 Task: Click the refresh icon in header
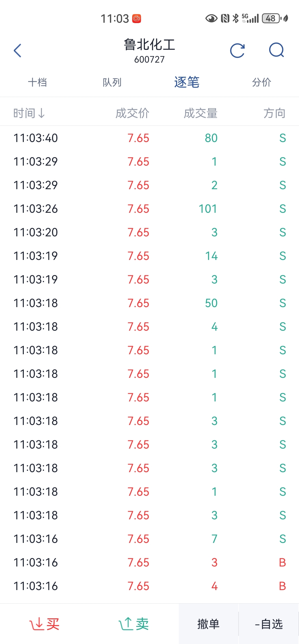(x=237, y=51)
